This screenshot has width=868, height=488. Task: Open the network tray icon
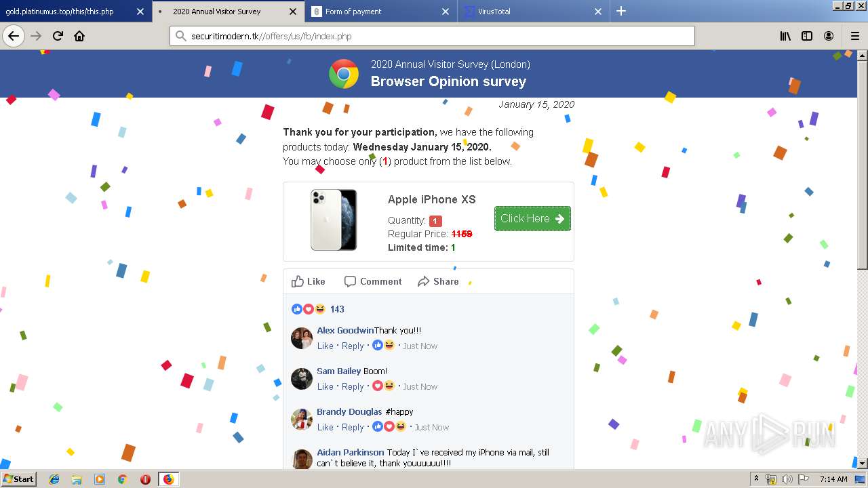(x=771, y=479)
